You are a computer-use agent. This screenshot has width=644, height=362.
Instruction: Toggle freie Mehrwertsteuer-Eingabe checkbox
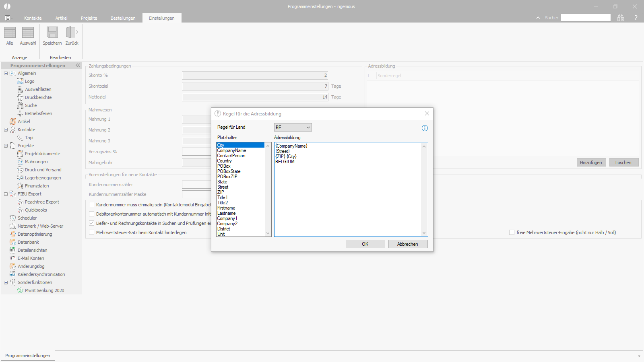pos(512,232)
